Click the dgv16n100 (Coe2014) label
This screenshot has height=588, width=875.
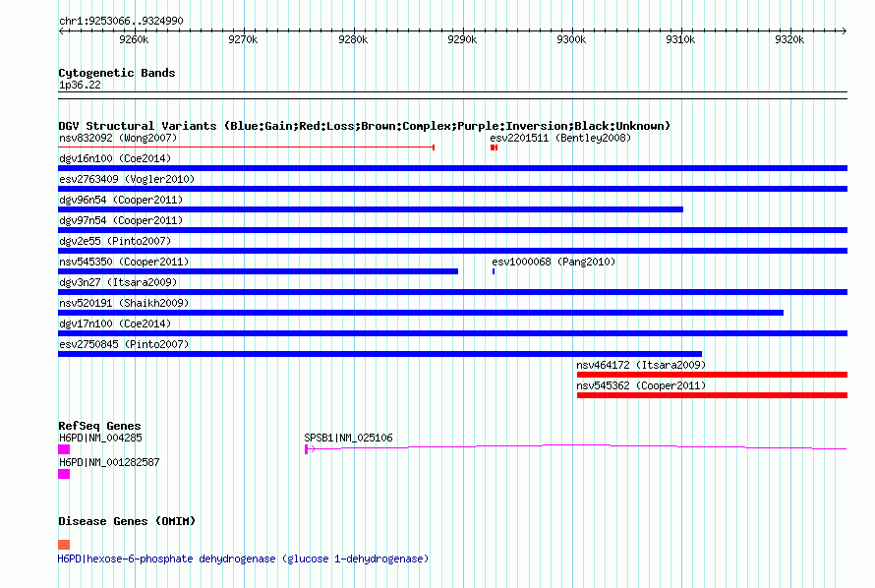point(115,158)
